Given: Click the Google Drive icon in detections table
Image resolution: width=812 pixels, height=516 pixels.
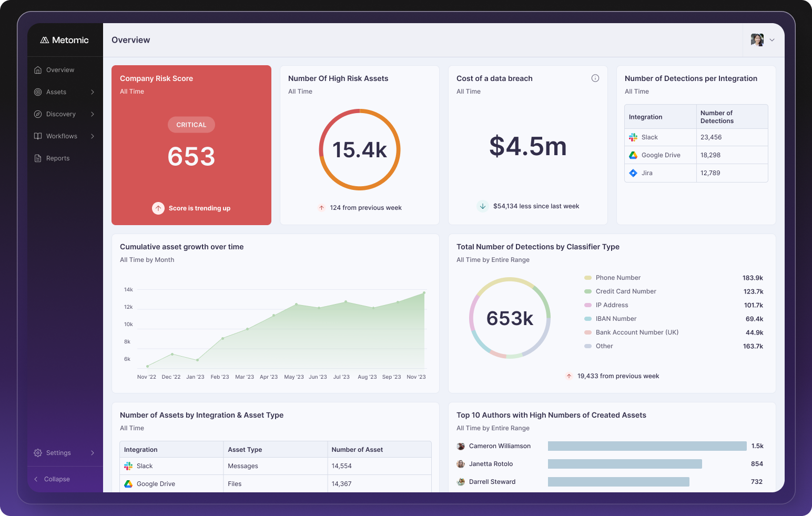Looking at the screenshot, I should pos(633,155).
